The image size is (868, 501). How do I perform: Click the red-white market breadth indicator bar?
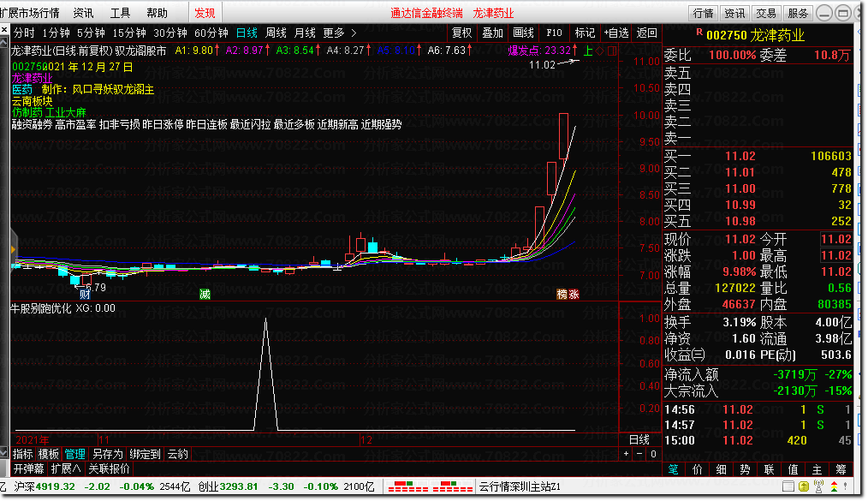coord(430,486)
